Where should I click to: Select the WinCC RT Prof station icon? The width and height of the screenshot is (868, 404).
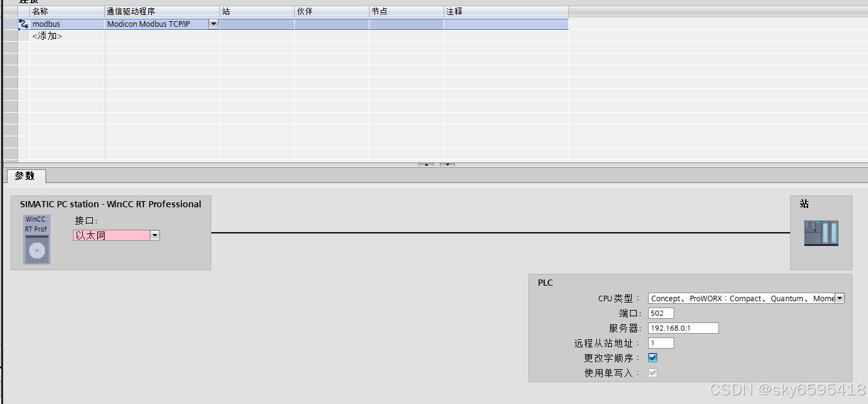click(x=37, y=240)
